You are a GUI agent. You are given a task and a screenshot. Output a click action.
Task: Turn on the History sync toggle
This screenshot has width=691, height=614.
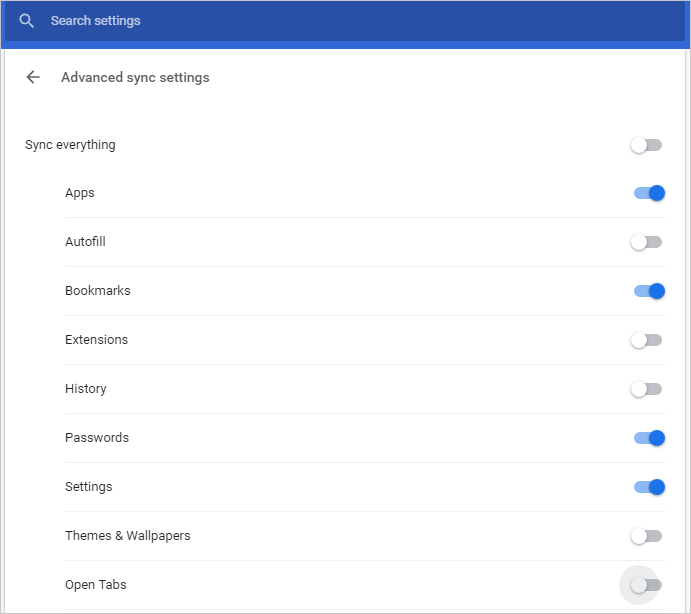click(x=646, y=389)
